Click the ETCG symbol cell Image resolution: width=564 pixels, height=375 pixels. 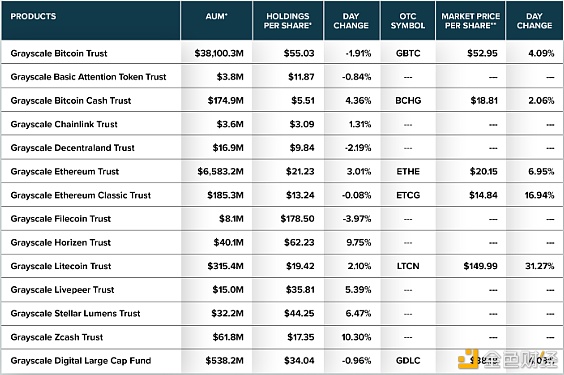(408, 195)
